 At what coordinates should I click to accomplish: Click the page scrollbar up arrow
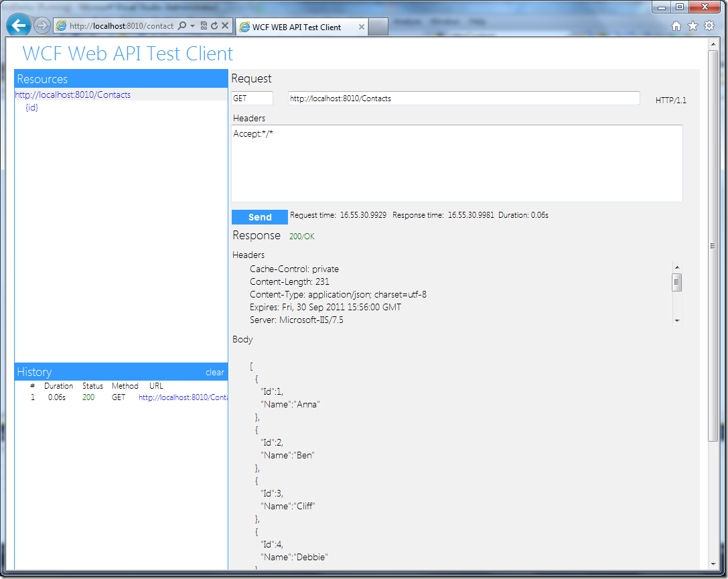pyautogui.click(x=713, y=45)
